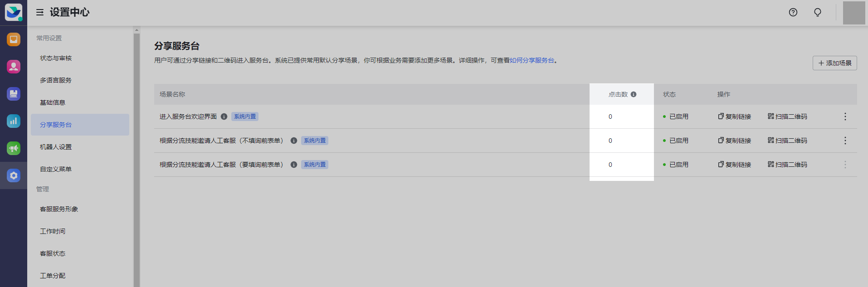
Task: Open the blue bar chart reports icon
Action: 14,121
